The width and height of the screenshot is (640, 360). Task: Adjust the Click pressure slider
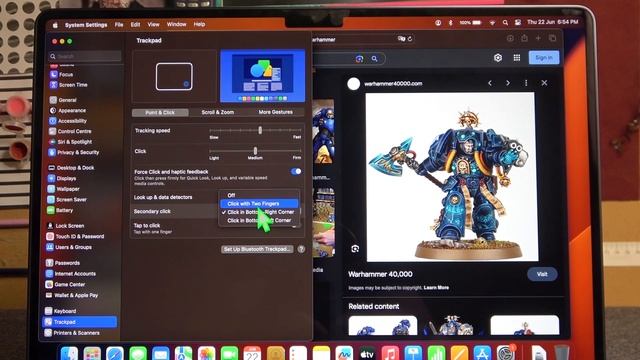[x=256, y=151]
